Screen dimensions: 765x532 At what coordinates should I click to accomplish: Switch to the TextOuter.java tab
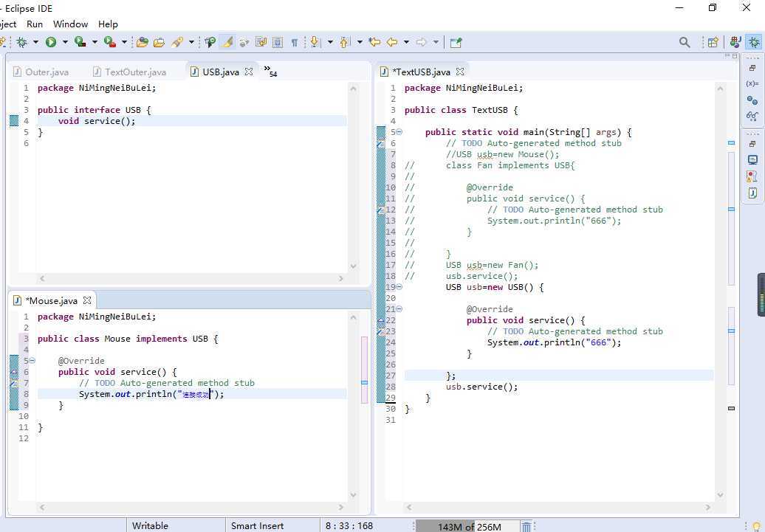130,72
